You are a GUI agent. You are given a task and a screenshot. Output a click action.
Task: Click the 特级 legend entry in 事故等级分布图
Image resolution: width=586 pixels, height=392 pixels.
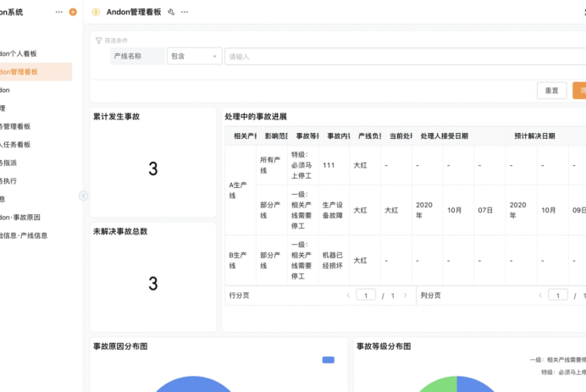(564, 373)
